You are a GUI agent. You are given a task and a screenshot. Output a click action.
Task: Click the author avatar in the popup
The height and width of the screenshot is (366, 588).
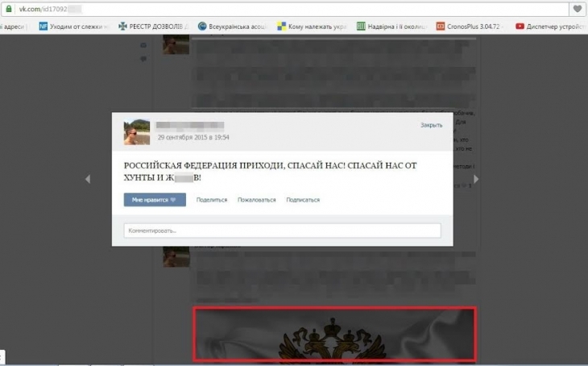(x=137, y=131)
